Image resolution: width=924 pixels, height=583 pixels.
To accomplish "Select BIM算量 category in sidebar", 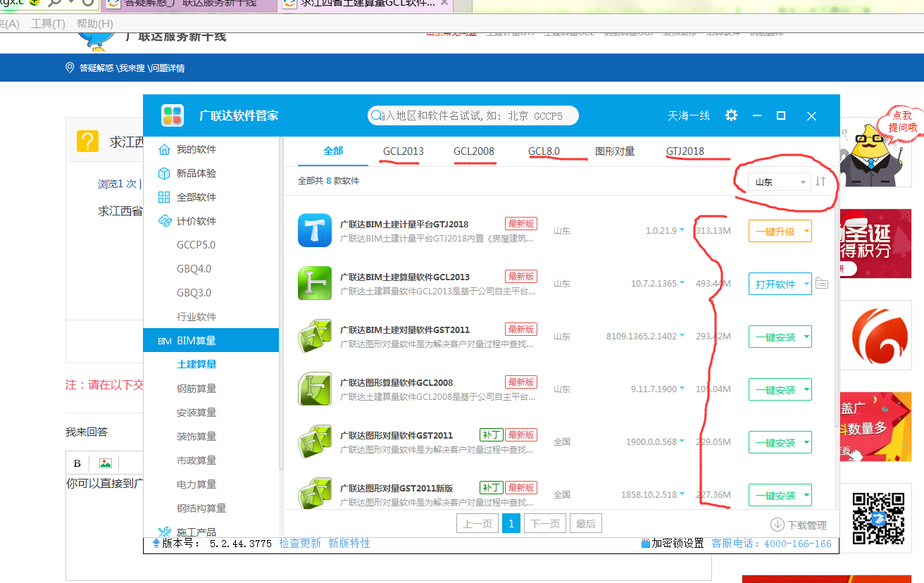I will (x=211, y=341).
